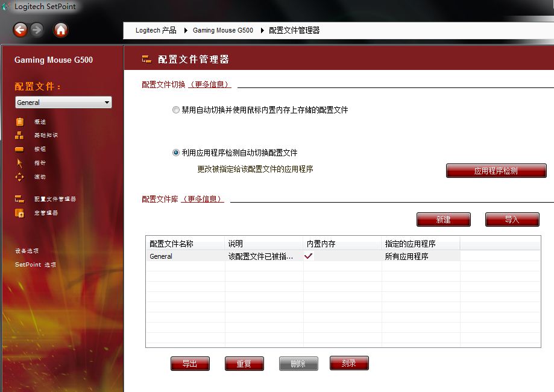Image resolution: width=554 pixels, height=392 pixels.
Task: Open 基础知识 basics blocks icon
Action: (19, 136)
